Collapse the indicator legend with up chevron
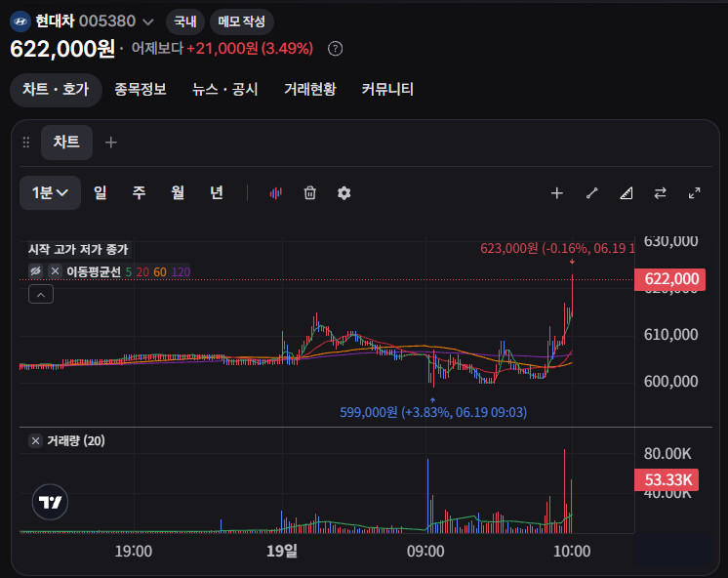The image size is (728, 578). (41, 295)
